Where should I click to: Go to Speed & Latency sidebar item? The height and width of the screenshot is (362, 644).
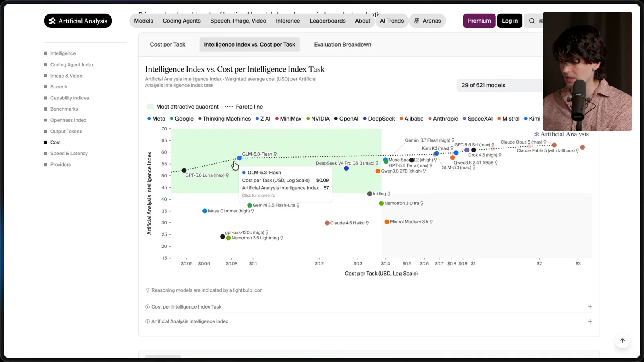click(69, 154)
